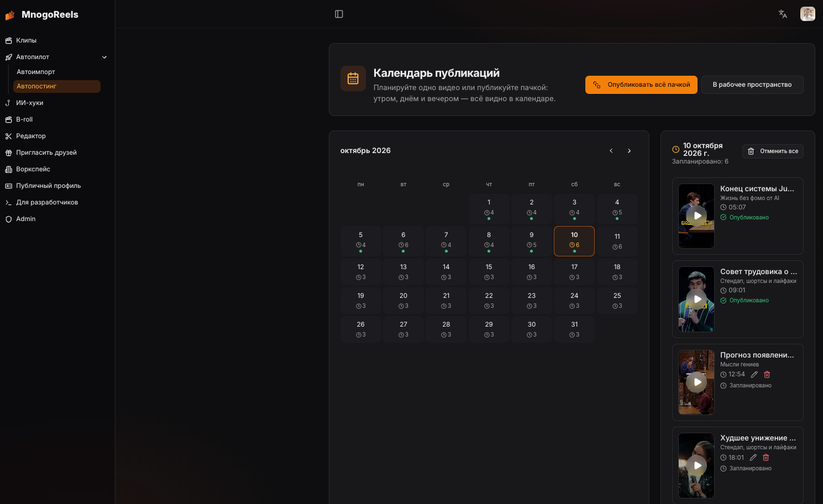823x504 pixels.
Task: Open Публичный профиль page
Action: tap(57, 186)
